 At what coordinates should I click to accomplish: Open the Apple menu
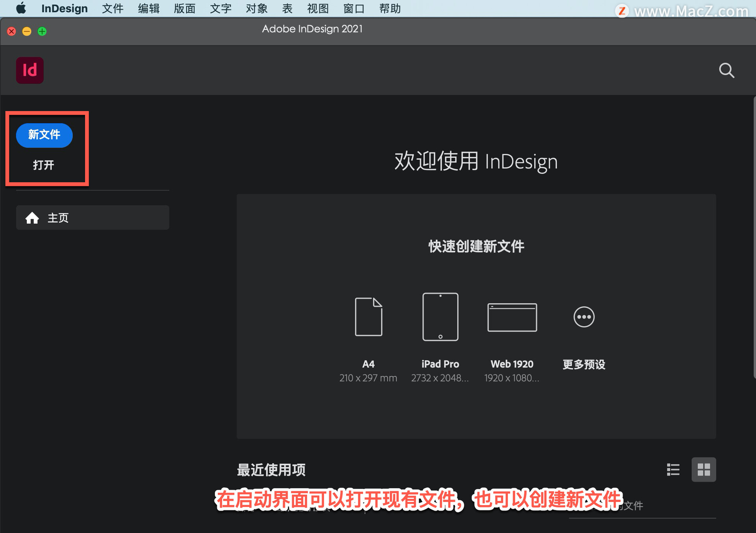pos(20,8)
